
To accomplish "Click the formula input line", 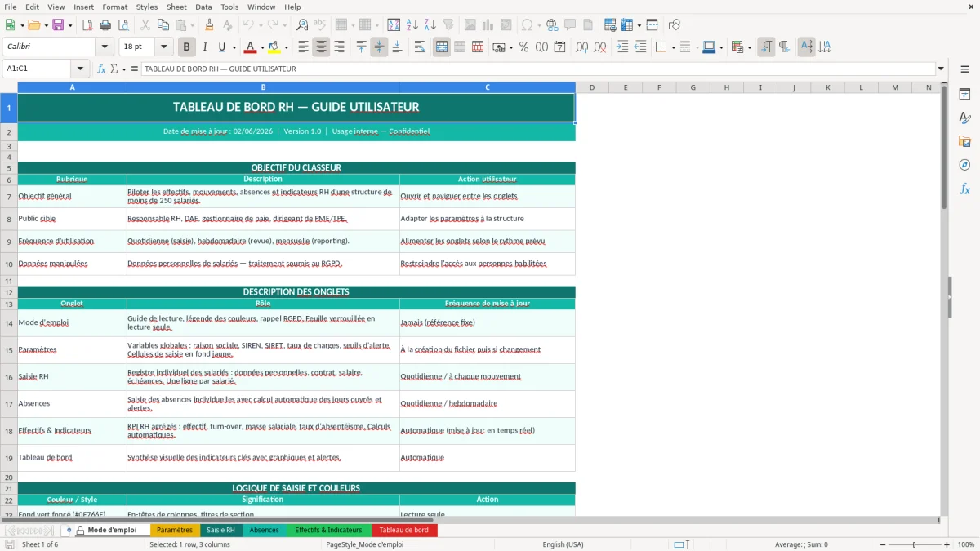I will 537,69.
